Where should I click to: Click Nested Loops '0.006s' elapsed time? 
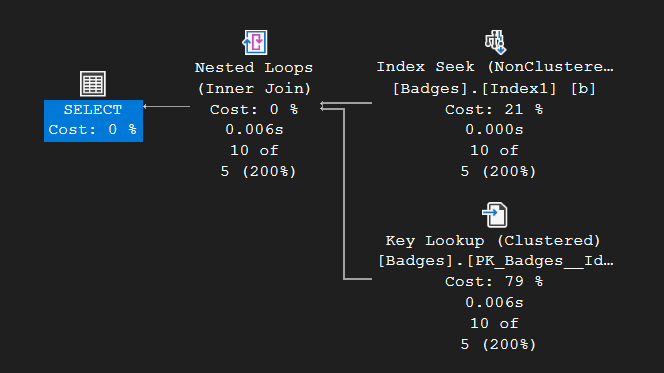pos(254,129)
